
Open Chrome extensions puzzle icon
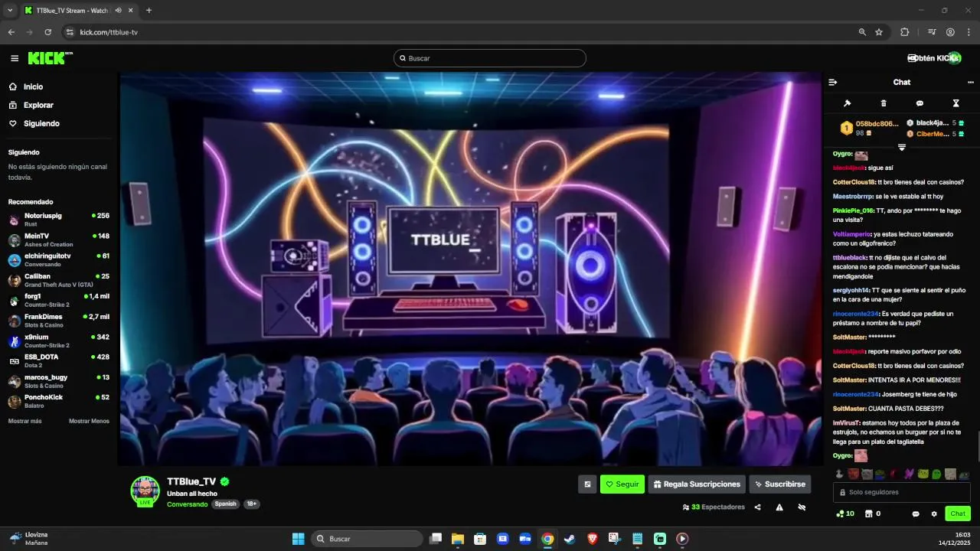coord(905,32)
